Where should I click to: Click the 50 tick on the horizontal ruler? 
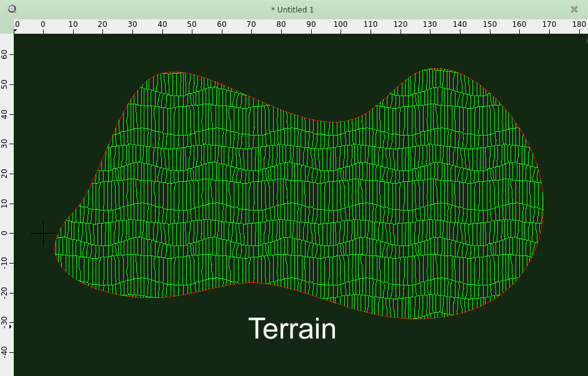click(191, 24)
